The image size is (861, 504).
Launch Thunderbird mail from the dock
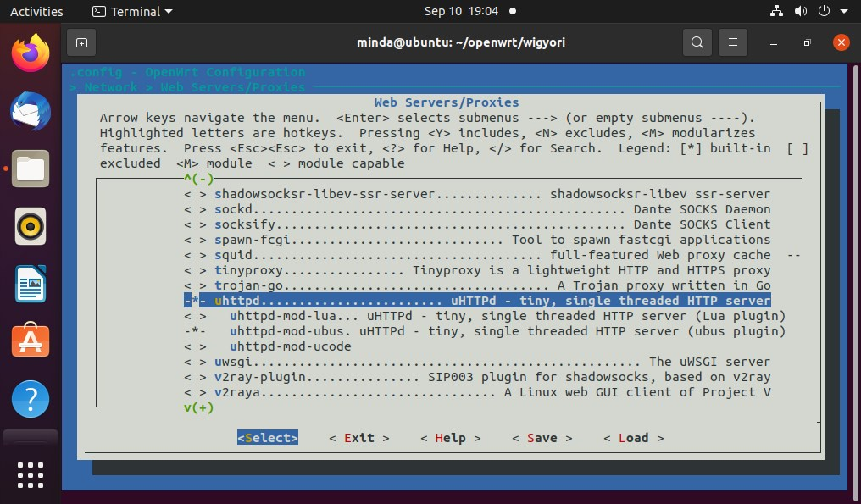[x=31, y=111]
